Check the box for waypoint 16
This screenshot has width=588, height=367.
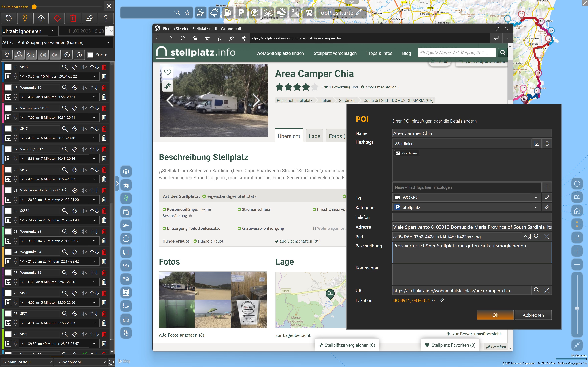coord(8,87)
